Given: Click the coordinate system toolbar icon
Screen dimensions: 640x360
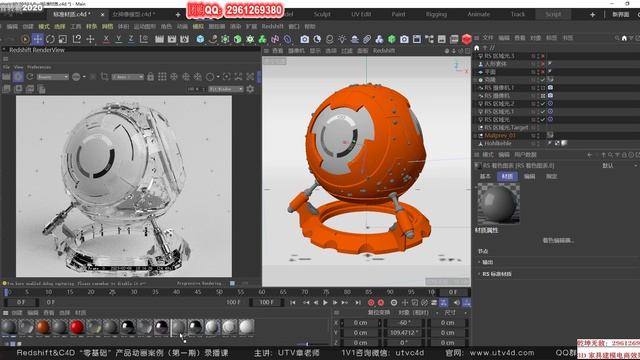Looking at the screenshot, I should click(x=144, y=39).
